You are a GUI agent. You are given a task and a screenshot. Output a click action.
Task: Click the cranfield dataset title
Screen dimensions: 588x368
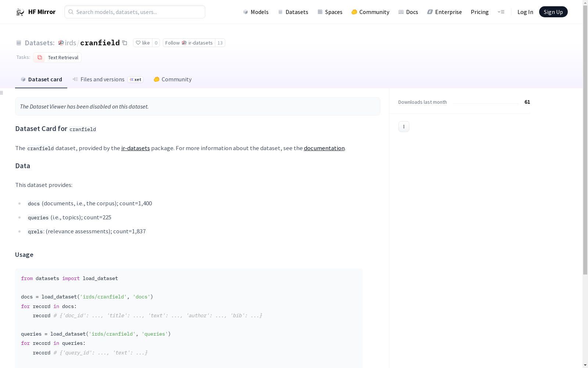click(x=100, y=43)
